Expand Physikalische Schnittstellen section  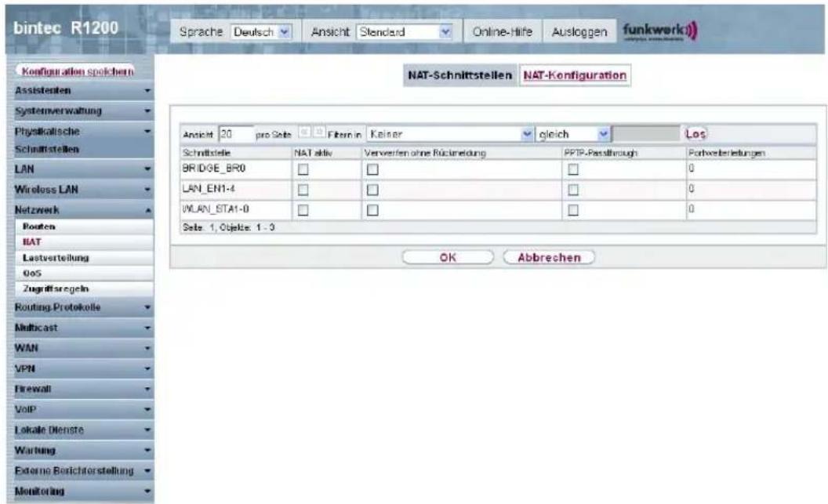coord(83,140)
